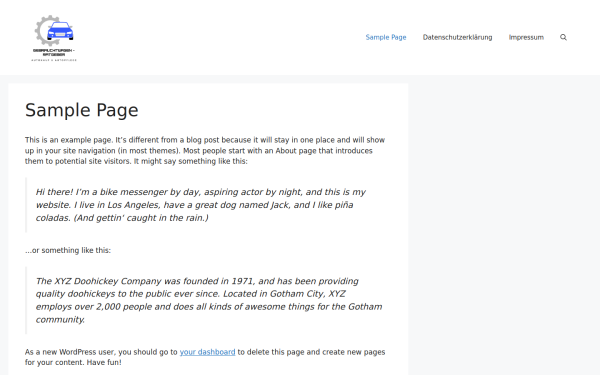Click the bike messenger blockquote text
The width and height of the screenshot is (600, 375).
[x=201, y=205]
